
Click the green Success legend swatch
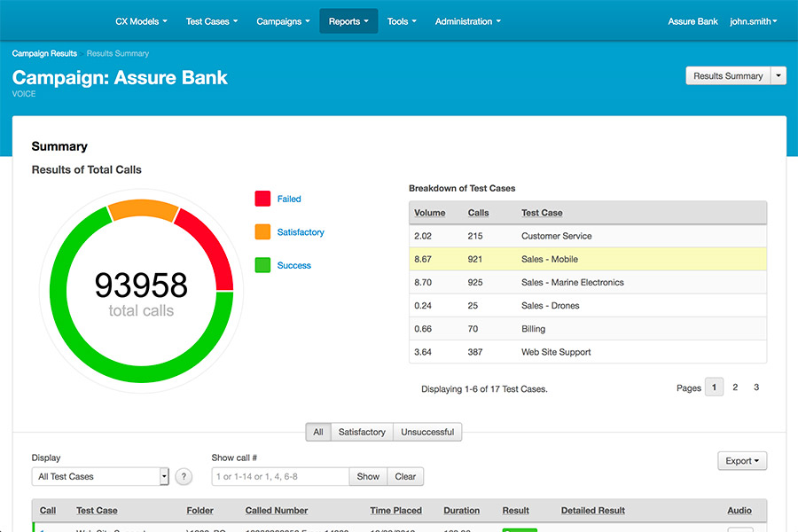pyautogui.click(x=262, y=265)
